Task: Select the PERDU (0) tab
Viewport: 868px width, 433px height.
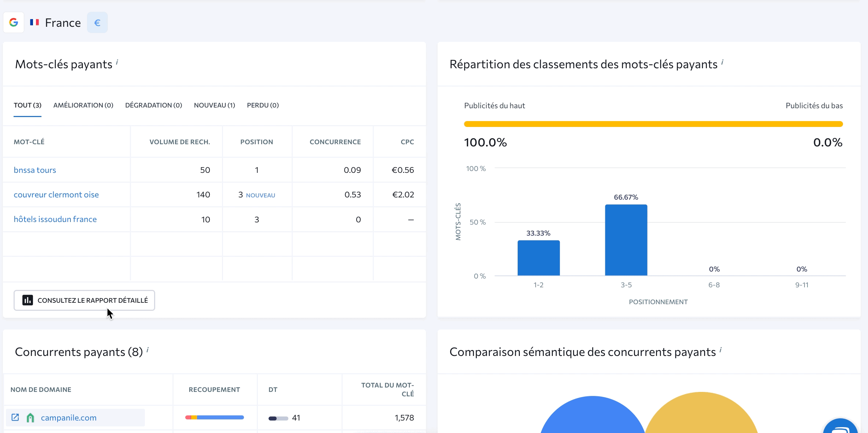Action: pyautogui.click(x=263, y=105)
